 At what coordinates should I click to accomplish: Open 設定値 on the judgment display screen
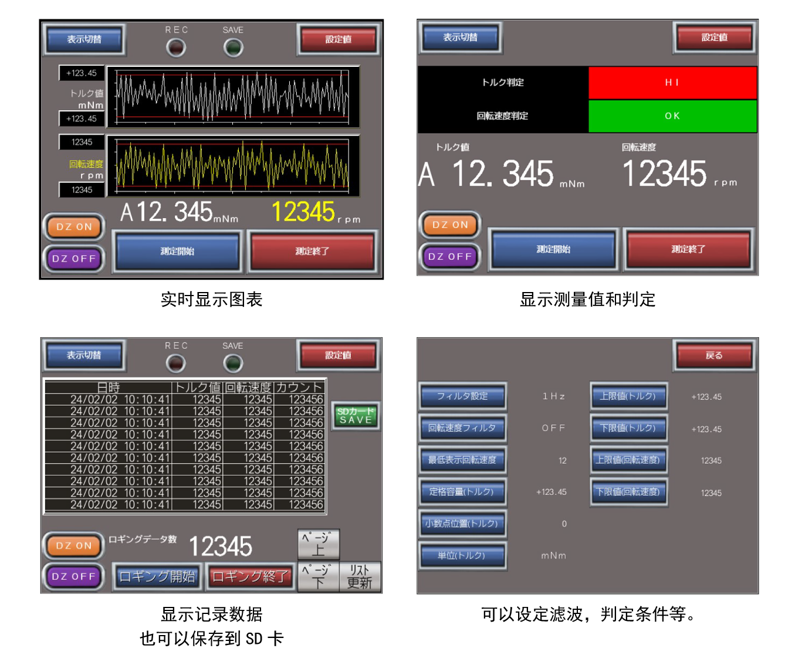[714, 38]
